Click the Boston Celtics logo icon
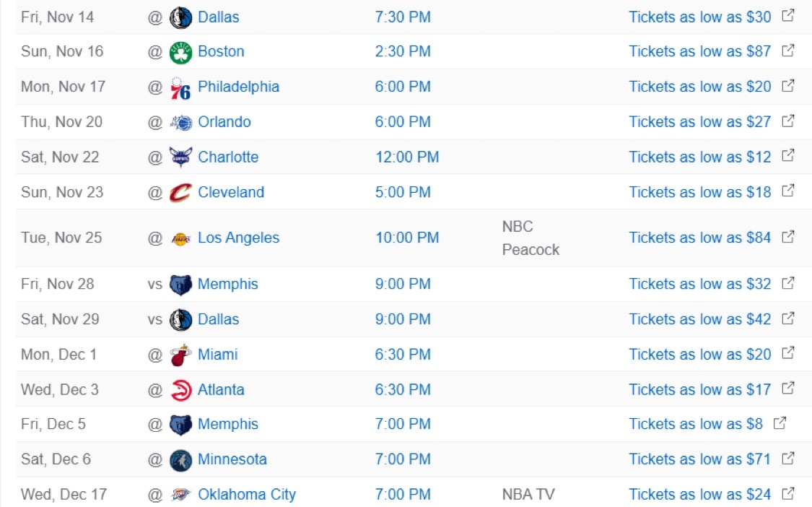 pos(180,52)
